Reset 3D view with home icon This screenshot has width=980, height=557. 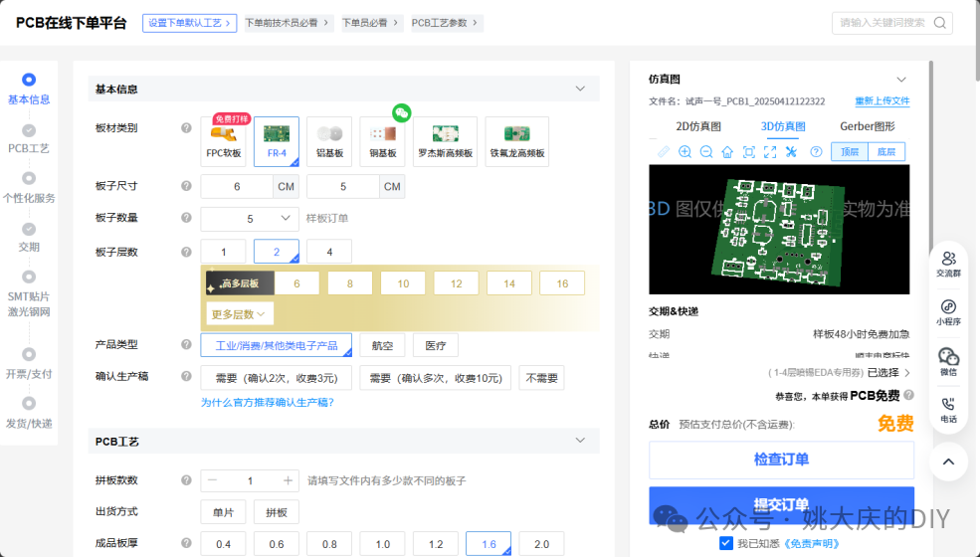coord(727,152)
